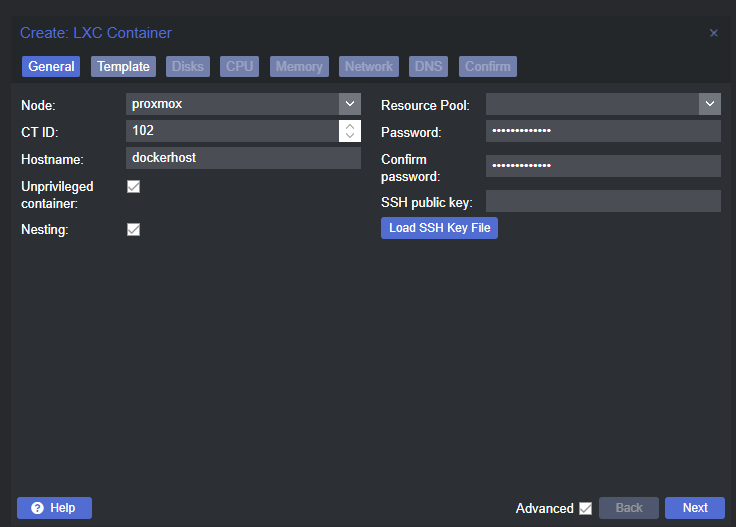
Task: Click the Node field showing proxmox
Action: point(232,104)
